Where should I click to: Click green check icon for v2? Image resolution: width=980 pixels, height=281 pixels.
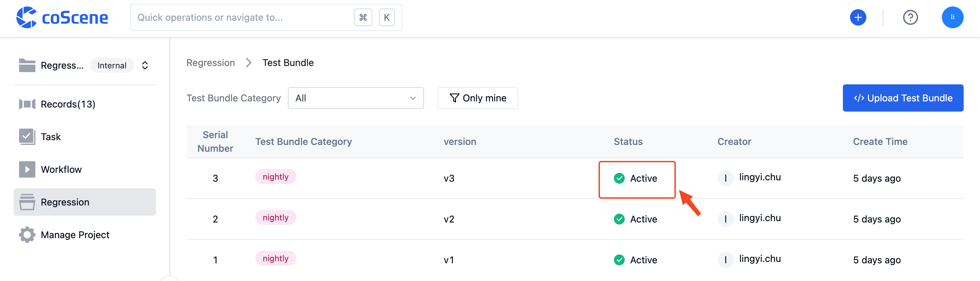[619, 219]
